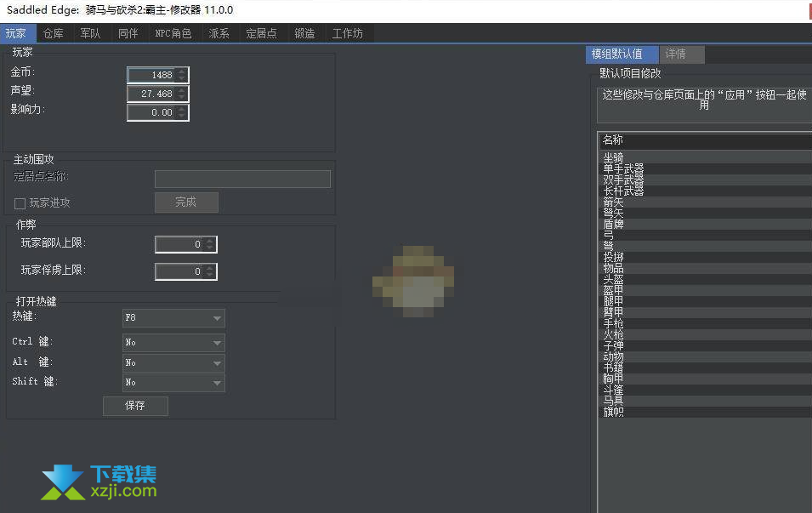Lower 玩家部队上限 with the down arrow
Image resolution: width=812 pixels, height=513 pixels.
click(x=210, y=248)
